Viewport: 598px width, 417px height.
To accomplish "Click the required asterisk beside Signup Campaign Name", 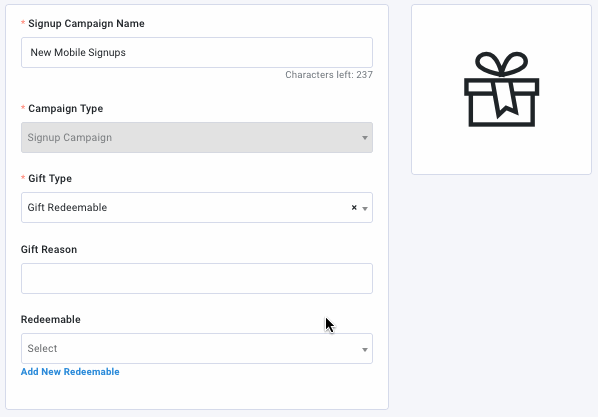I will [x=23, y=23].
